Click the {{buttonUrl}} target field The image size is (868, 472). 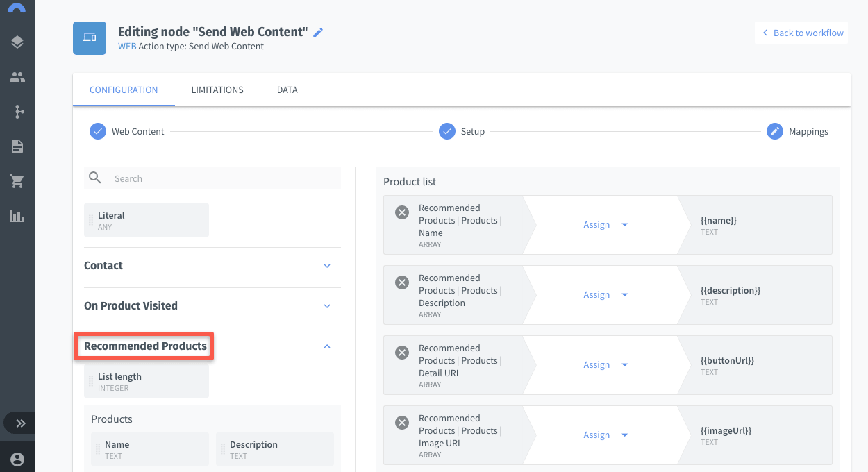(756, 365)
